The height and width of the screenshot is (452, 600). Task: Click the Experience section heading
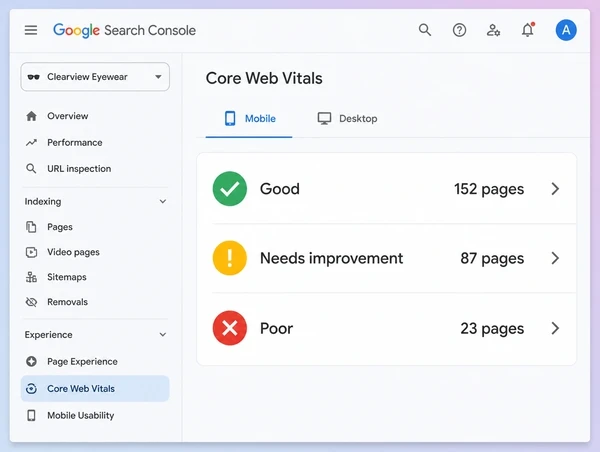(49, 335)
